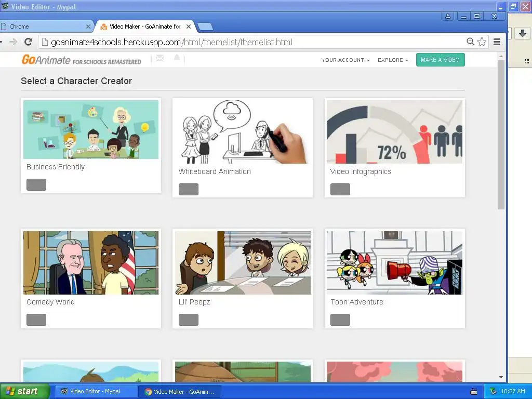
Task: Click the Lil' Peepz title text
Action: (x=194, y=302)
